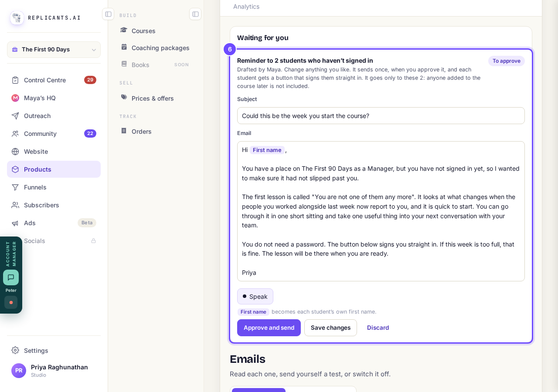The image size is (558, 392).
Task: Click the 22 badge on Community
Action: click(x=90, y=134)
